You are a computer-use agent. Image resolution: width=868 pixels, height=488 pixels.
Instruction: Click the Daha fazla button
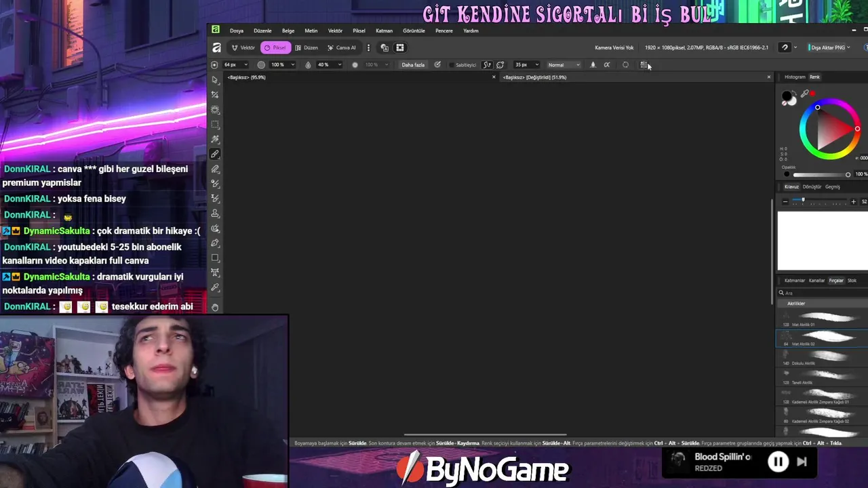(x=413, y=65)
